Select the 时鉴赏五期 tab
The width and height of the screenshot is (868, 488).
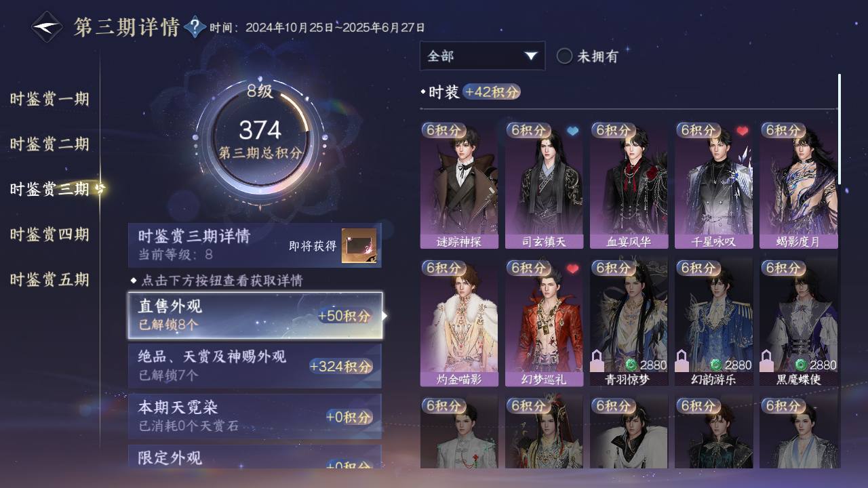click(50, 279)
